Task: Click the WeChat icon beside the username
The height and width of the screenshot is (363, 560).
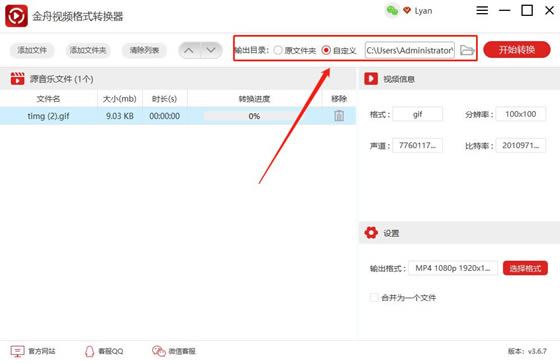Action: pyautogui.click(x=392, y=11)
